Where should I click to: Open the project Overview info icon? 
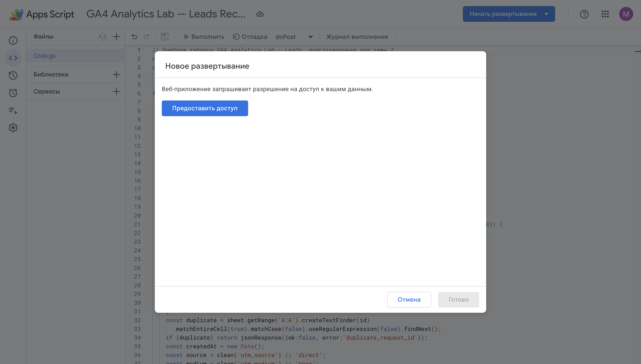pos(13,41)
